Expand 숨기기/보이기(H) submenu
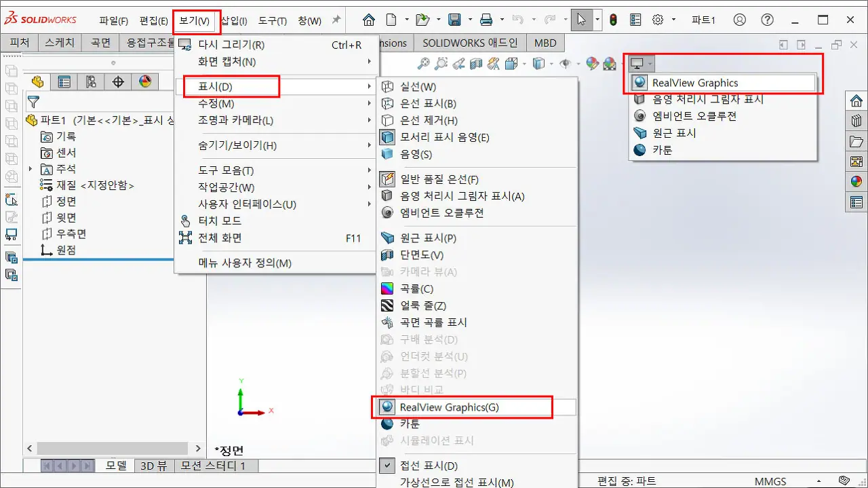The image size is (868, 488). 275,145
